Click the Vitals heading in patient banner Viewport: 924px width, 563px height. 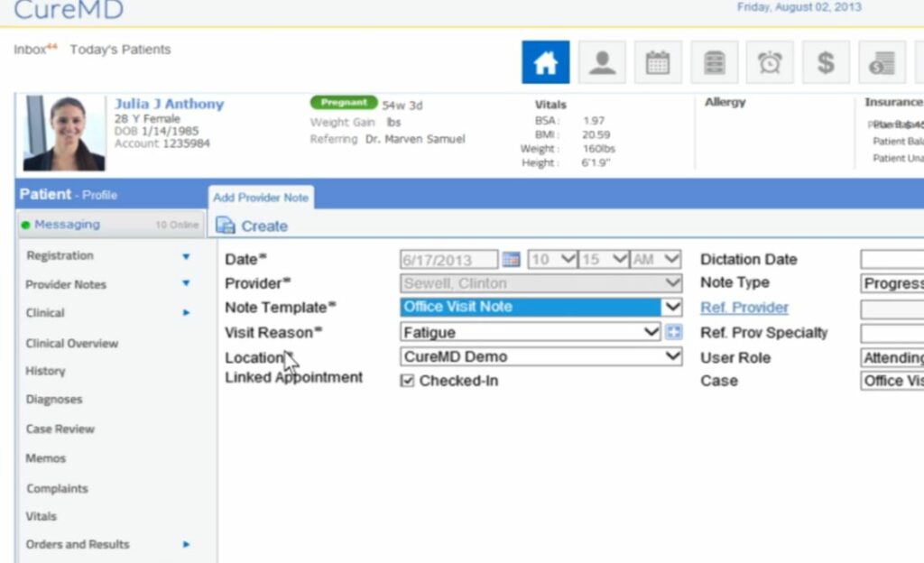tap(550, 105)
